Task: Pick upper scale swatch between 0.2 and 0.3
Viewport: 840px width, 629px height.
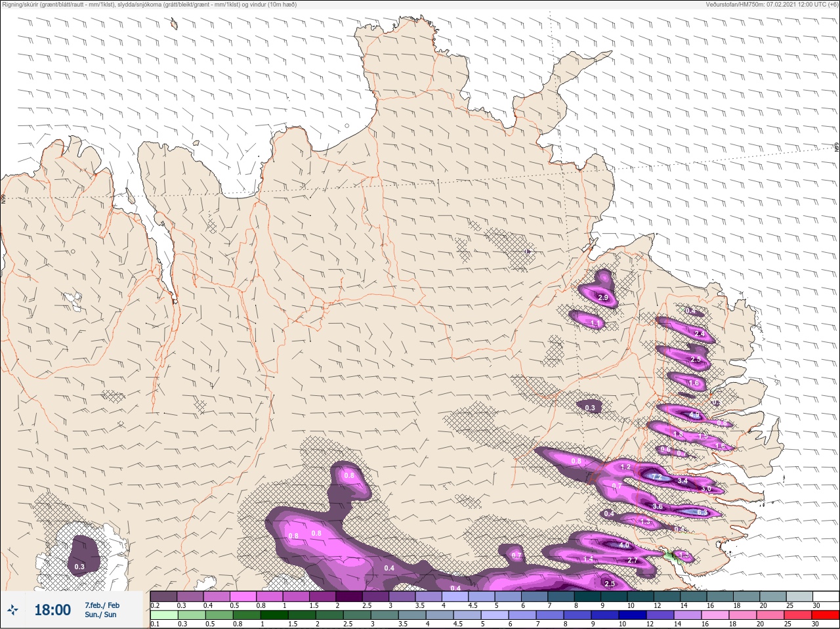Action: click(x=163, y=596)
